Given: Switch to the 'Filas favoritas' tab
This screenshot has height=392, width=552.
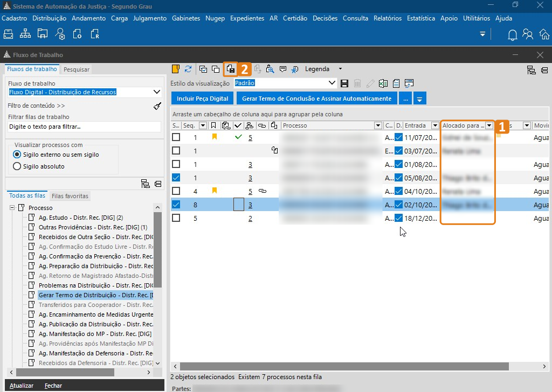Looking at the screenshot, I should coord(70,196).
